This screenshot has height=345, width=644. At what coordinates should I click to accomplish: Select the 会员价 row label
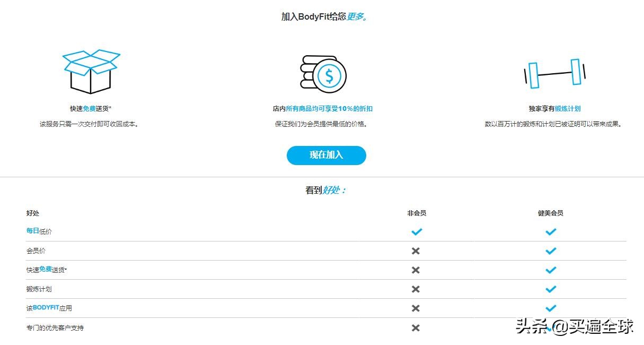pyautogui.click(x=36, y=251)
